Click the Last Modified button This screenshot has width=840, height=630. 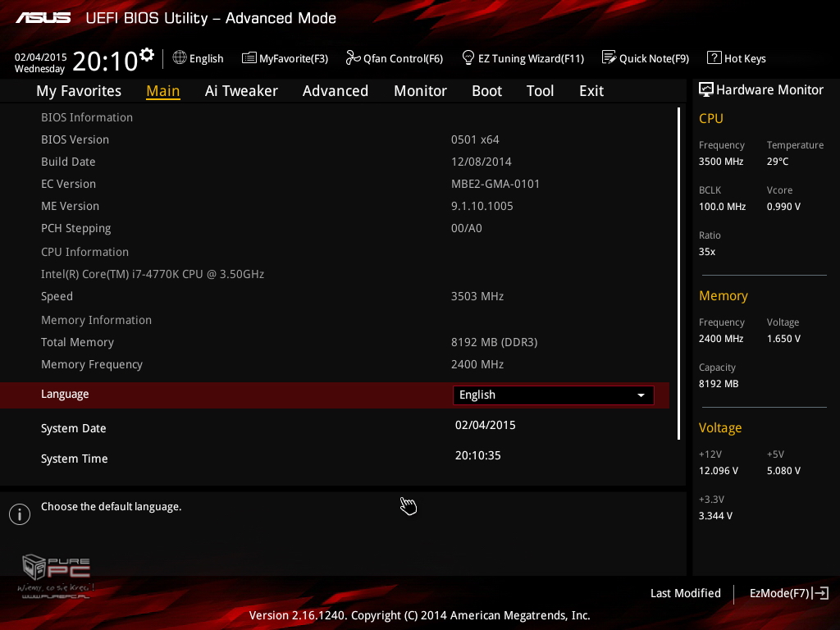[x=685, y=593]
